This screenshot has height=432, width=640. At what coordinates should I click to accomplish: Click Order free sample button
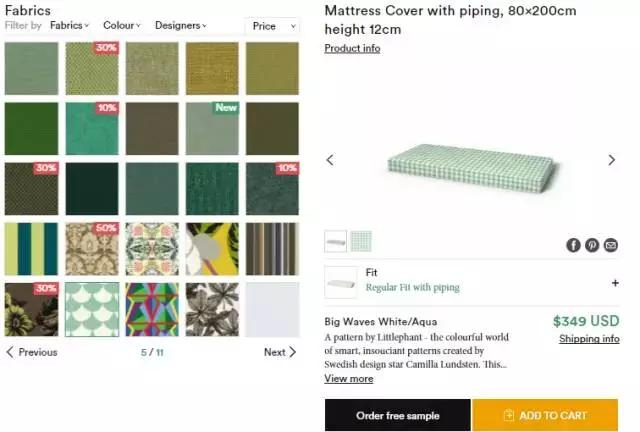click(x=398, y=415)
